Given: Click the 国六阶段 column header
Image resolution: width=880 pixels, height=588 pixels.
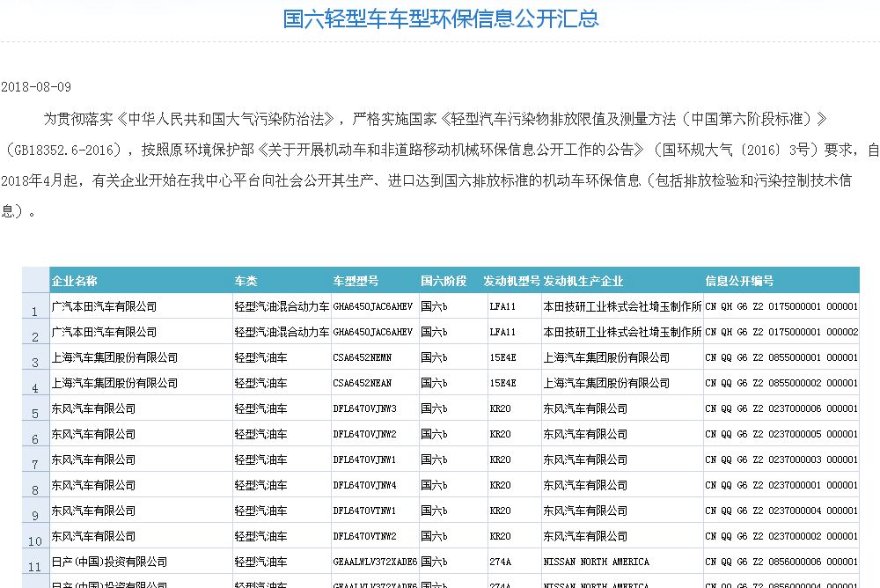Looking at the screenshot, I should pyautogui.click(x=444, y=281).
